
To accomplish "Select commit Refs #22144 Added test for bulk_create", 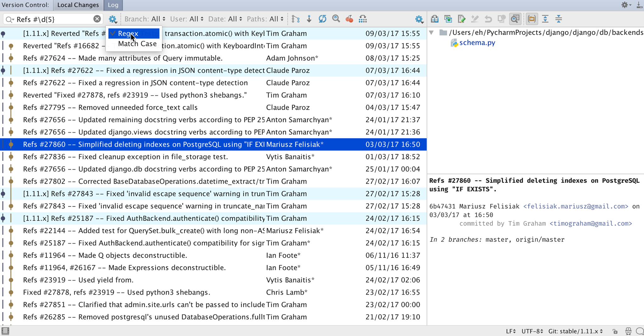I will point(213,230).
